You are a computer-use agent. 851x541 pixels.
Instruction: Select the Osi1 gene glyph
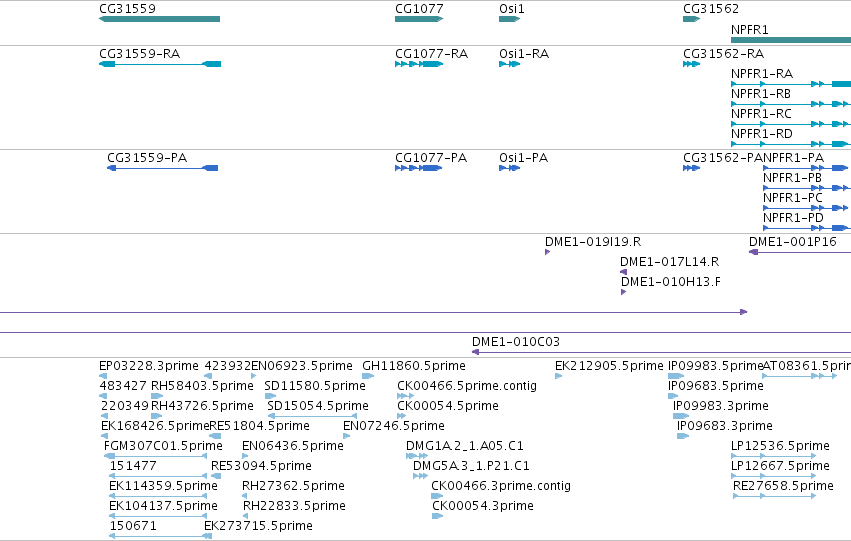coord(510,19)
